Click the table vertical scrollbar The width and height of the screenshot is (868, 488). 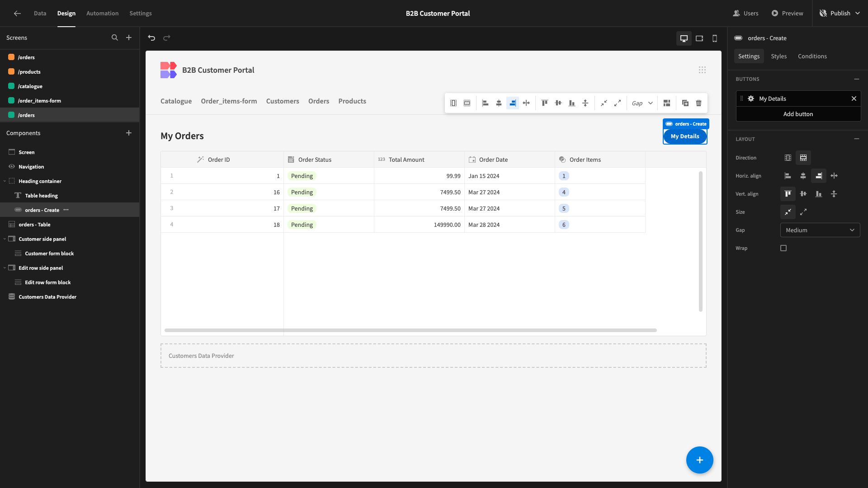[x=701, y=241]
